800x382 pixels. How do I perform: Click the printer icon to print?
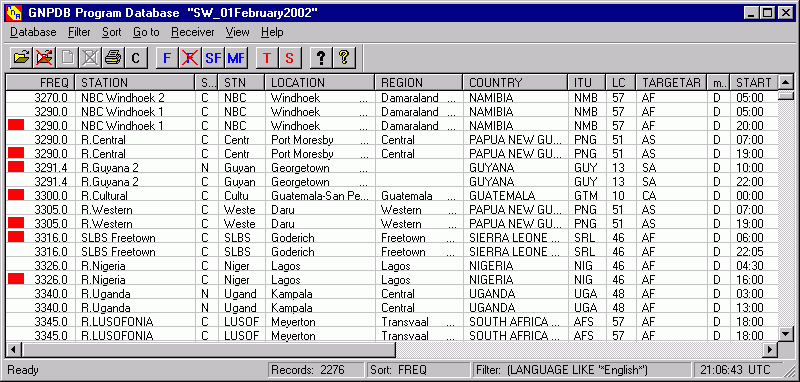tap(113, 58)
